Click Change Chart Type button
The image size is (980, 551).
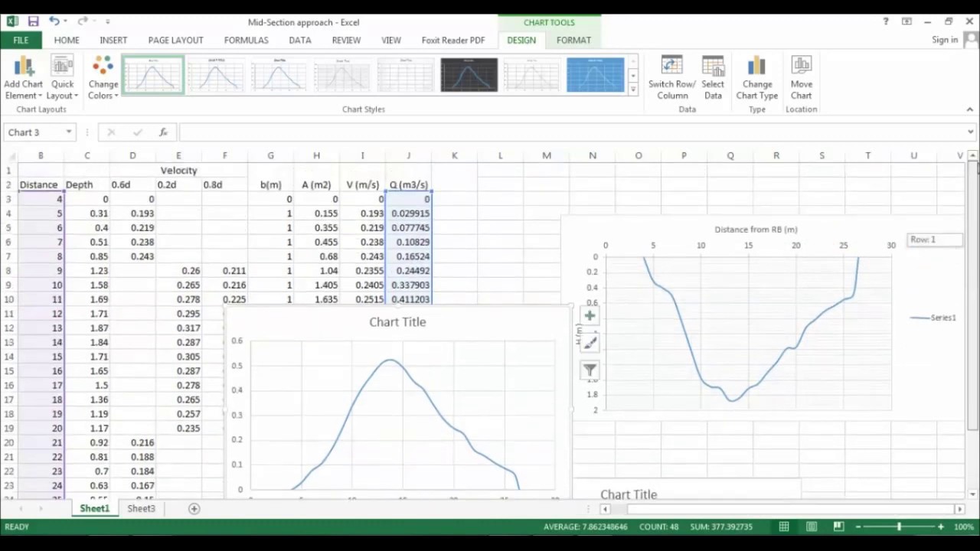(757, 77)
